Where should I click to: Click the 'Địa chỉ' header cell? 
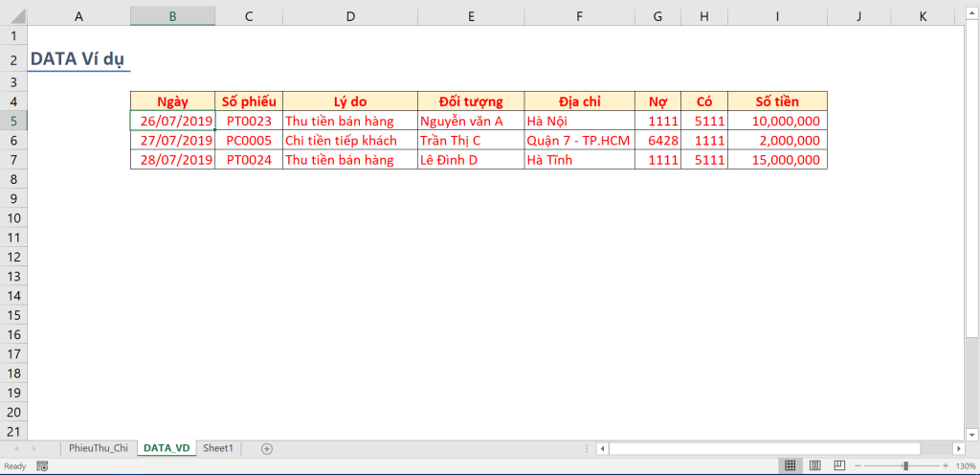pos(579,102)
